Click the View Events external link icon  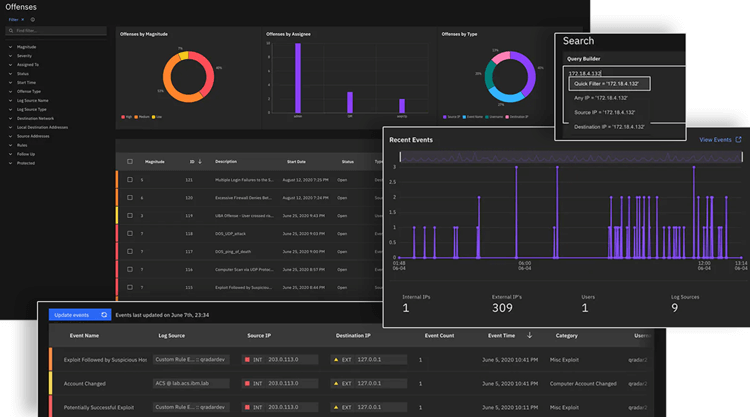click(x=739, y=140)
